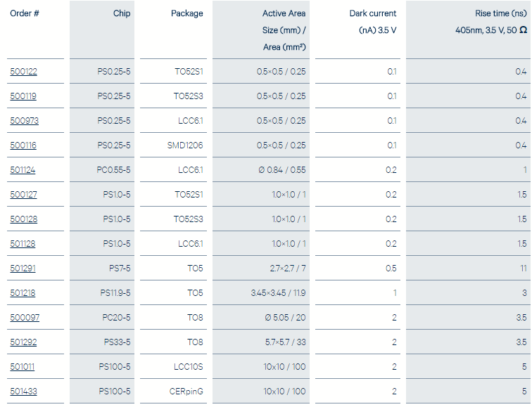The height and width of the screenshot is (407, 532).
Task: Select order number 501128
Action: [x=23, y=244]
